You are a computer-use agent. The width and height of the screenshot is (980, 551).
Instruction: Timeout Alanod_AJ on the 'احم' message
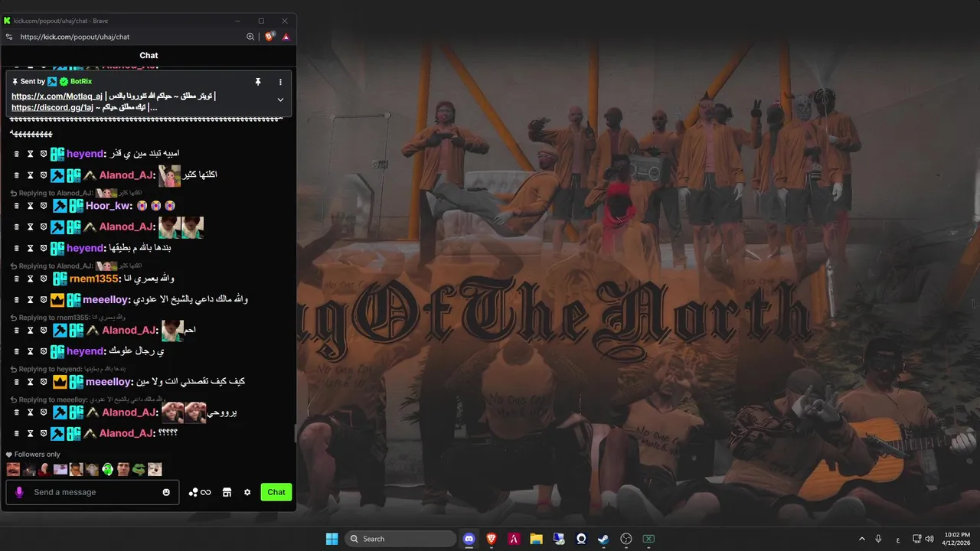(31, 330)
